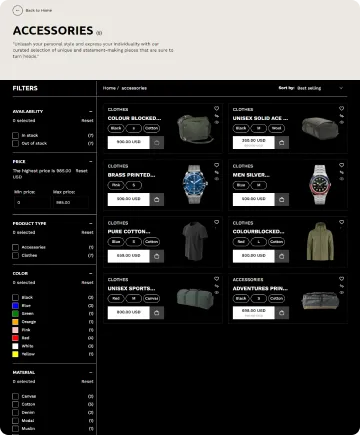This screenshot has width=360, height=435.
Task: Click the Min price input field
Action: pos(32,202)
